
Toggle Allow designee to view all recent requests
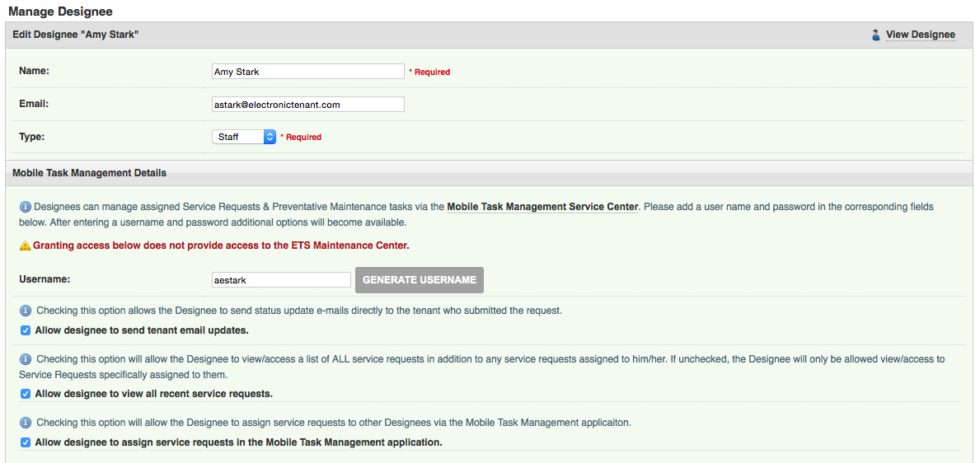tap(26, 394)
